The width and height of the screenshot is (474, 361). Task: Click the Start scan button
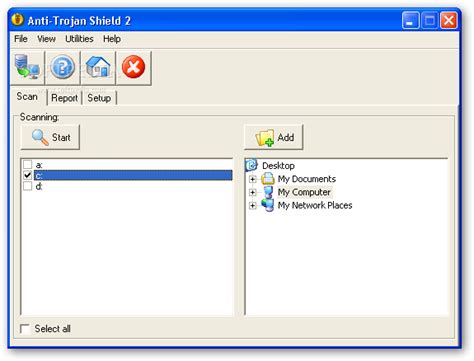click(50, 137)
